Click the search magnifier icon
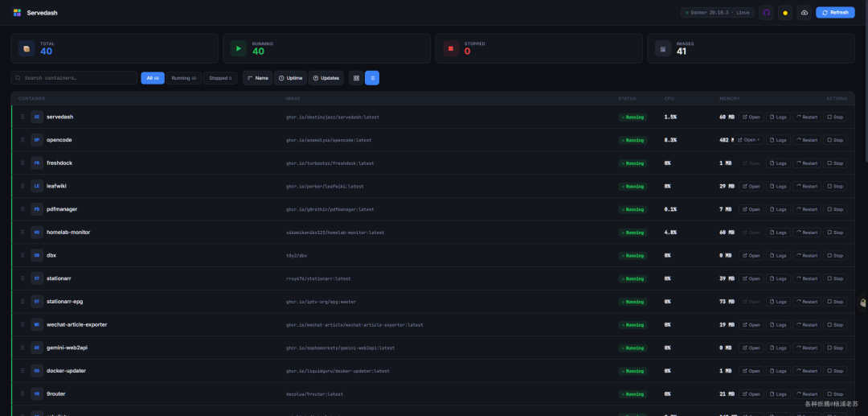The image size is (868, 416). (18, 78)
